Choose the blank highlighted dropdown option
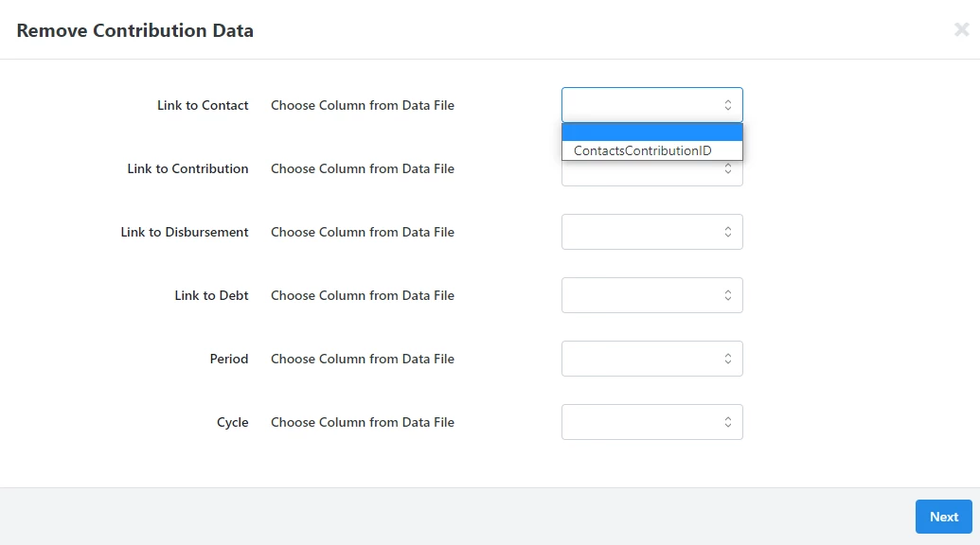The width and height of the screenshot is (980, 545). pos(651,132)
